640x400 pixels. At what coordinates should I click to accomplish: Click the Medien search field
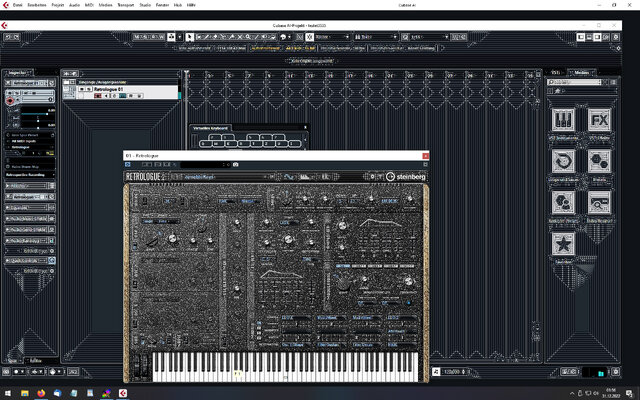click(575, 82)
